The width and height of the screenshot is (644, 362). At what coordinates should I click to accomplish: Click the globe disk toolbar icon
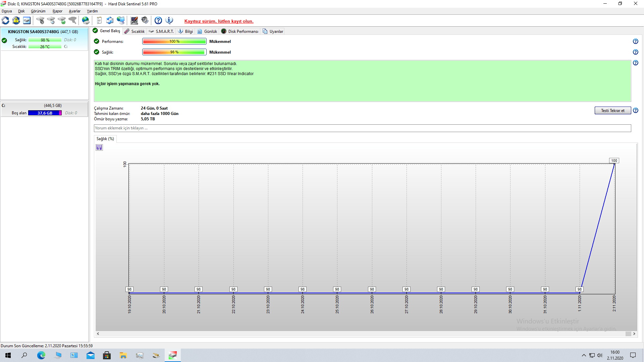(86, 21)
